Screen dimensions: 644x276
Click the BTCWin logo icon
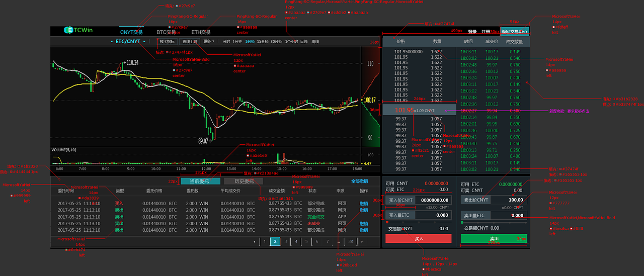click(x=68, y=31)
